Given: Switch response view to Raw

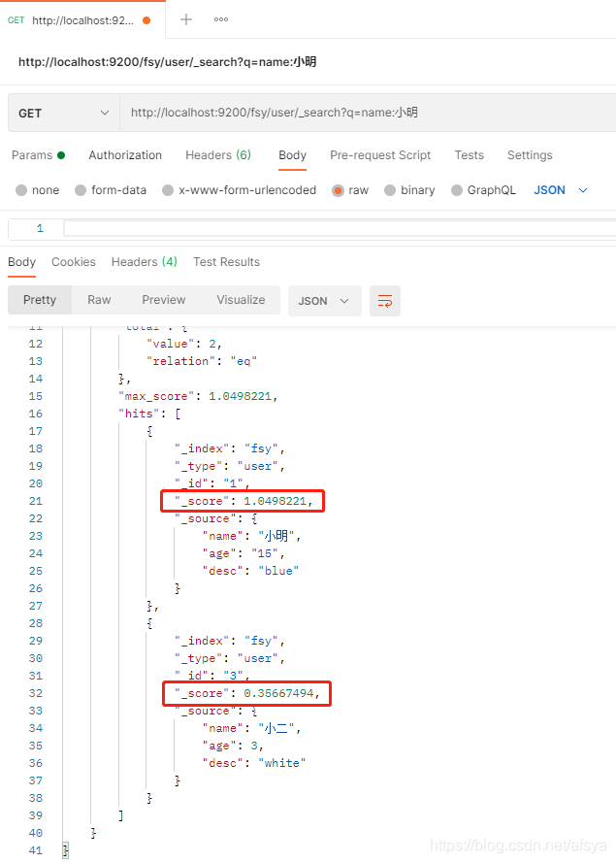Looking at the screenshot, I should click(x=99, y=300).
